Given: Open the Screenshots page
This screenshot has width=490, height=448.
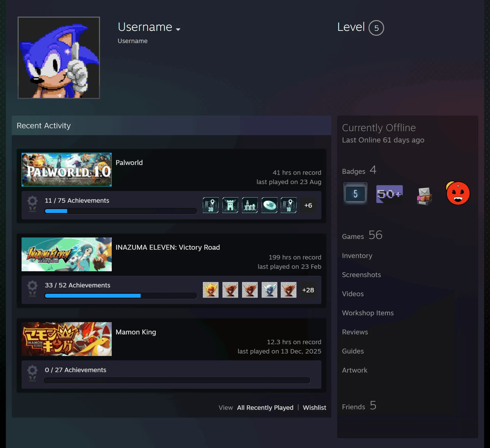Looking at the screenshot, I should coord(361,275).
